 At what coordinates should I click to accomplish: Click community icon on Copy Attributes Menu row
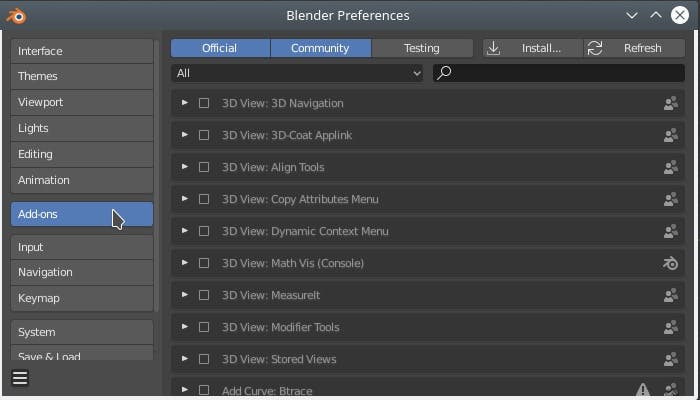(671, 199)
